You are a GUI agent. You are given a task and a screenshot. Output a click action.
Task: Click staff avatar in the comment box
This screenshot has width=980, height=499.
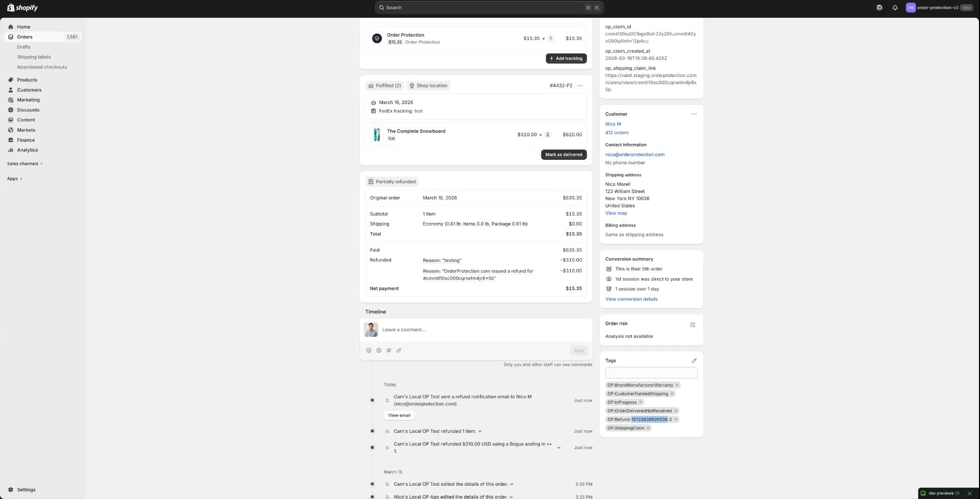click(371, 330)
